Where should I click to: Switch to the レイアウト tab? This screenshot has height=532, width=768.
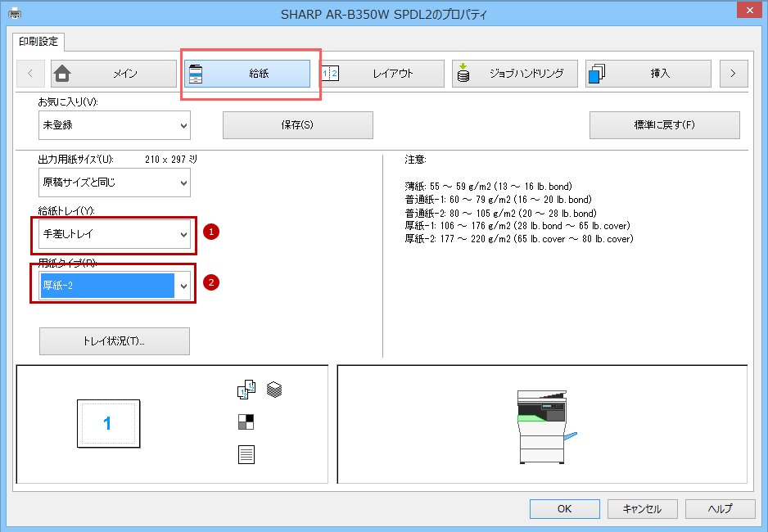pyautogui.click(x=382, y=74)
